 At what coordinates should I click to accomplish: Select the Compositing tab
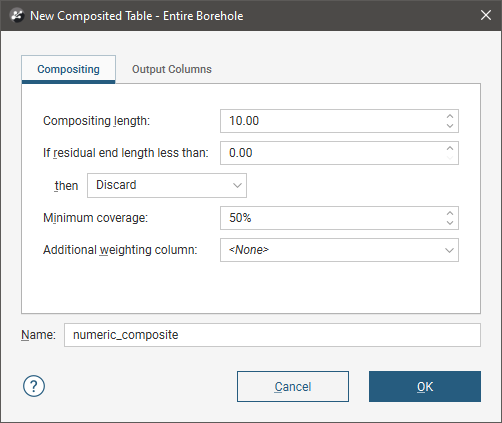click(68, 69)
